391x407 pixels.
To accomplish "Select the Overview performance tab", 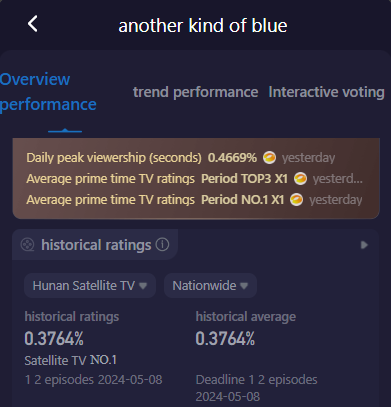I will [48, 92].
